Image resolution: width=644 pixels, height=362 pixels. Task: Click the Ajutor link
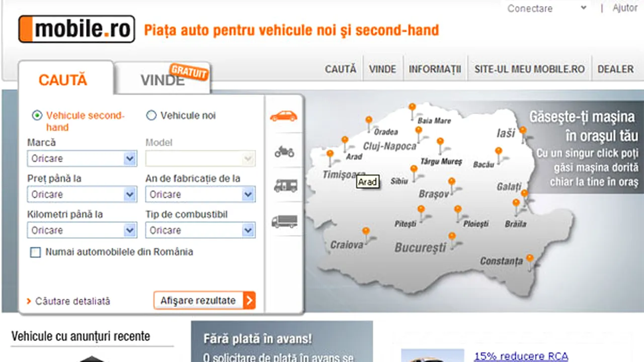[625, 8]
